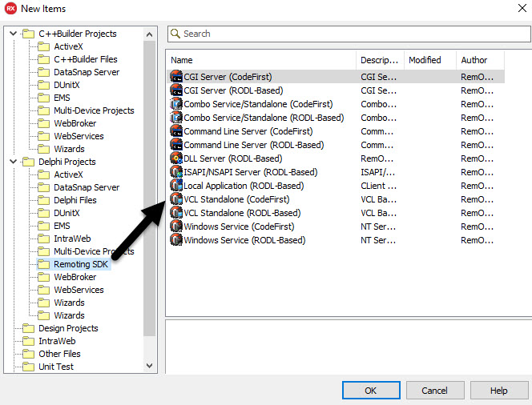Click 'Windows Service (CodeFirst)' name text
The image size is (532, 405).
pyautogui.click(x=240, y=227)
